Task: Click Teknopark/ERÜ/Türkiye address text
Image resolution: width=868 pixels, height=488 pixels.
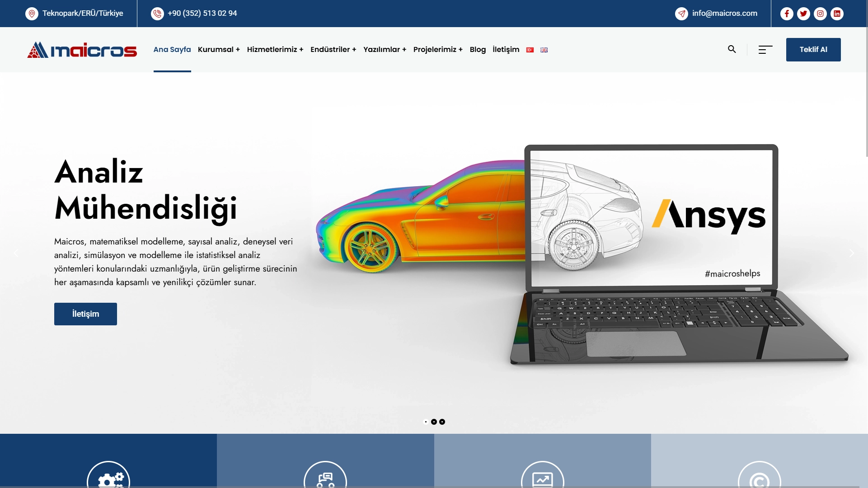Action: [x=83, y=14]
